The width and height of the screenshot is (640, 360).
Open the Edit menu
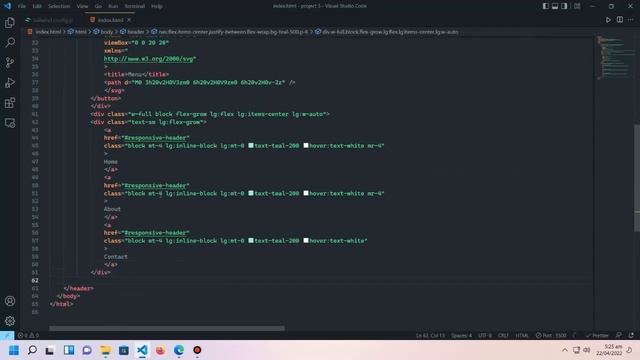click(37, 6)
